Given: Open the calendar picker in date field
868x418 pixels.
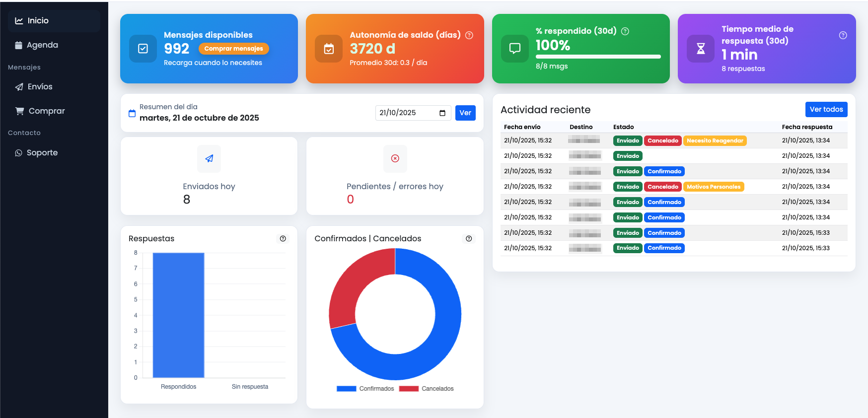Looking at the screenshot, I should (x=442, y=113).
